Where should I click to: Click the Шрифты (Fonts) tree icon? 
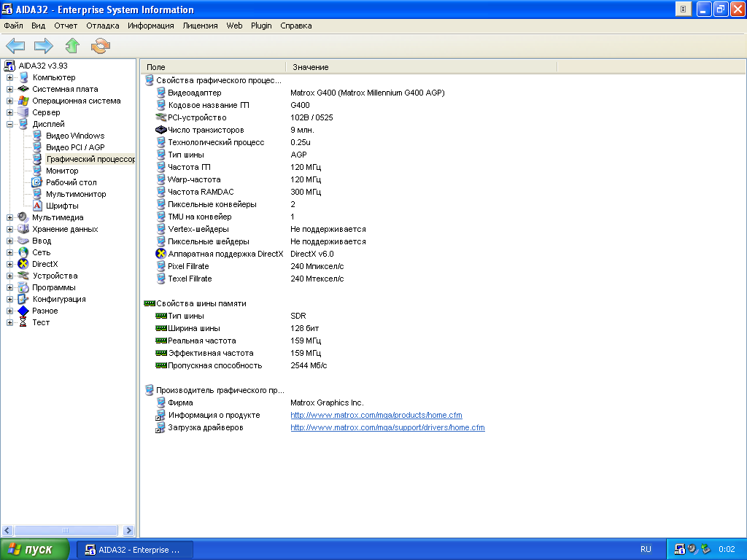(37, 206)
